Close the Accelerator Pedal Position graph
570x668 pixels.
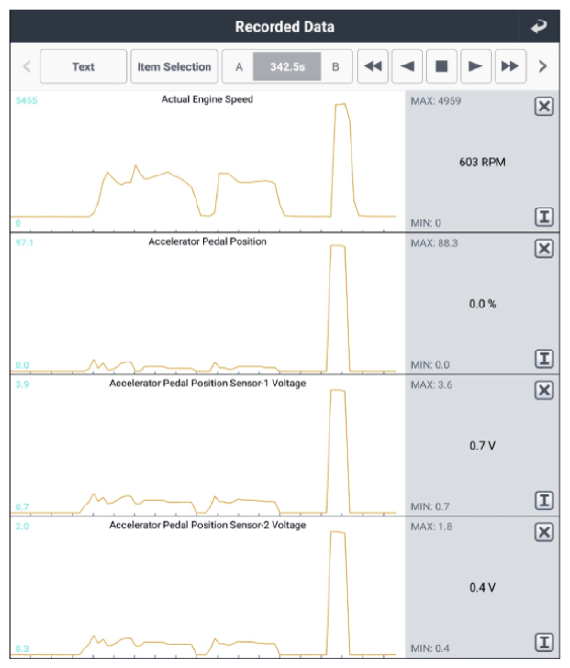544,248
